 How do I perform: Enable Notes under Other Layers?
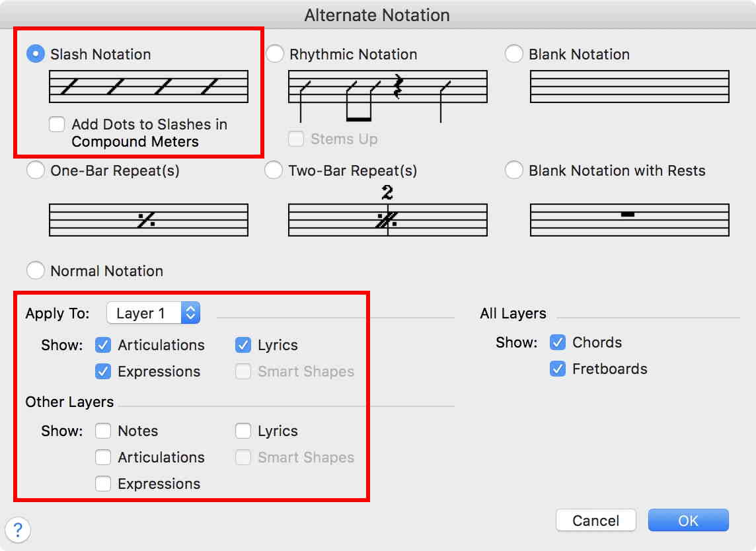pyautogui.click(x=103, y=431)
